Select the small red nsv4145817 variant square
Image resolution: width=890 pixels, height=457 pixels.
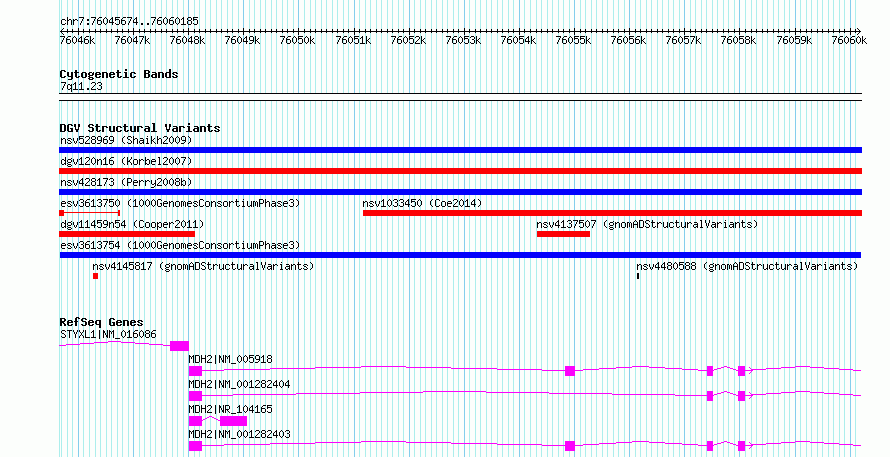coord(95,276)
